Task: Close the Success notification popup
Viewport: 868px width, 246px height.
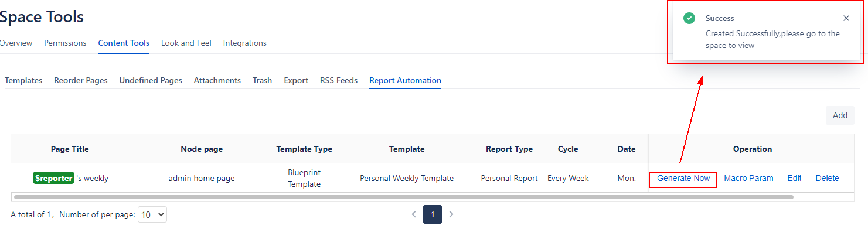Action: pos(846,19)
